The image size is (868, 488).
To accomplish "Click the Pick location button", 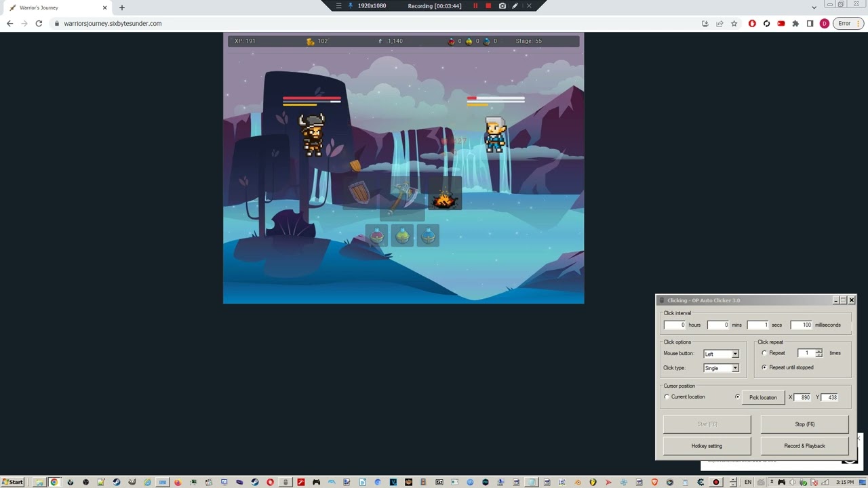I will click(763, 397).
